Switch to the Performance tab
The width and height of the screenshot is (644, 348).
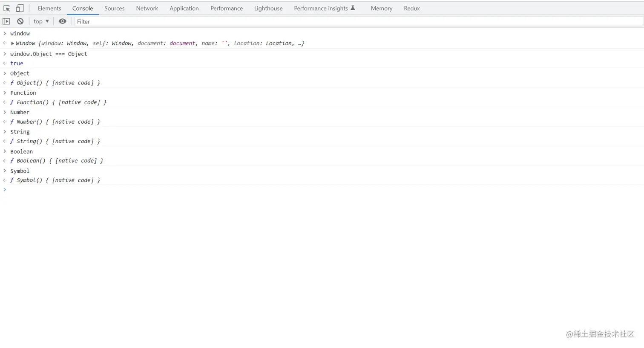(x=227, y=9)
